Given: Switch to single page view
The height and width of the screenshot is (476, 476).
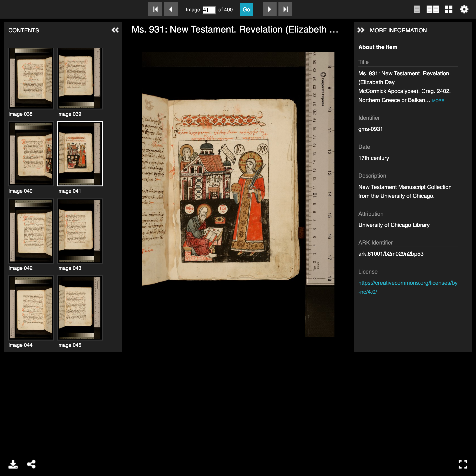Looking at the screenshot, I should click(x=417, y=9).
